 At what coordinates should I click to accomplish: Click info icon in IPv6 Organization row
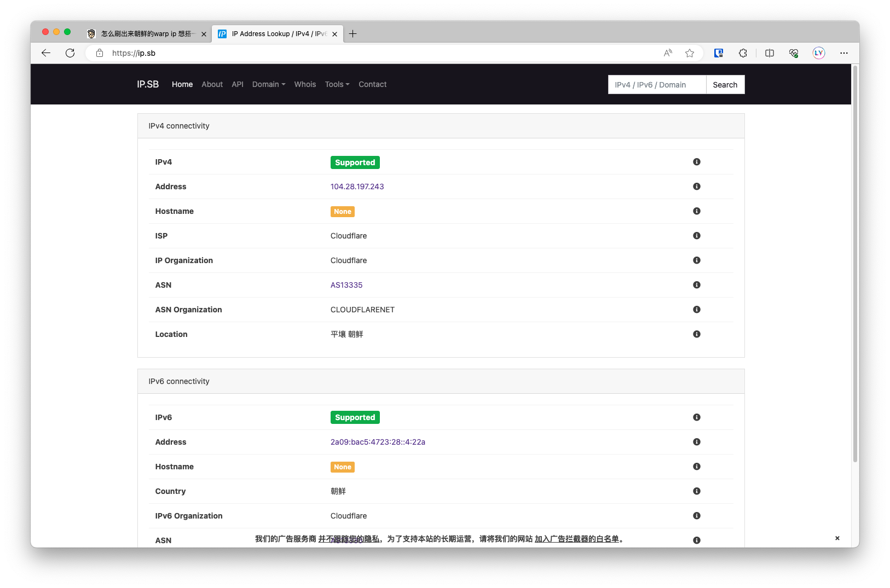pos(697,516)
